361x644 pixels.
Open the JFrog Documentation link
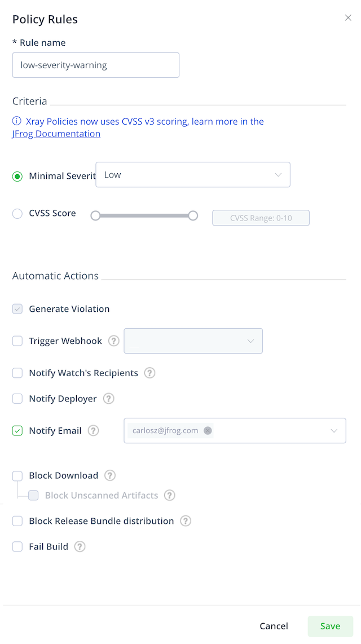click(x=56, y=134)
